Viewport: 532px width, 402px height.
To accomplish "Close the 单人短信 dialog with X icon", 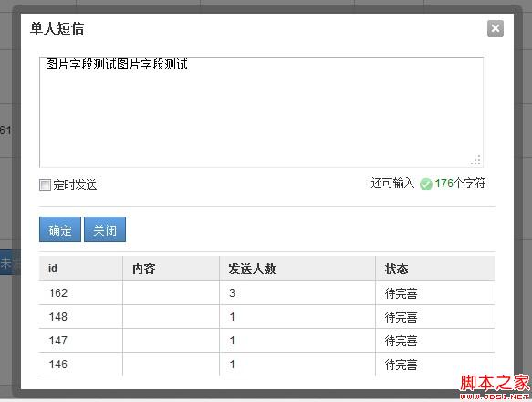I will pos(495,28).
